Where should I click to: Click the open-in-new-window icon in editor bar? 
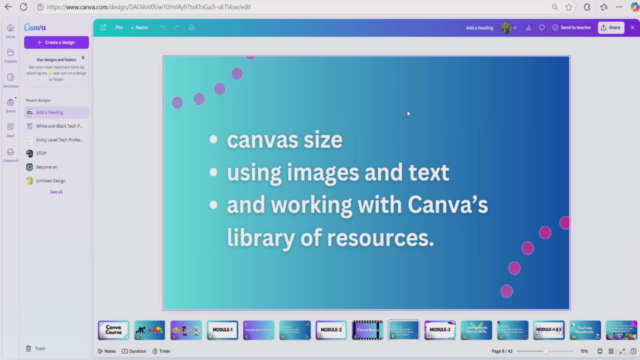point(103,27)
